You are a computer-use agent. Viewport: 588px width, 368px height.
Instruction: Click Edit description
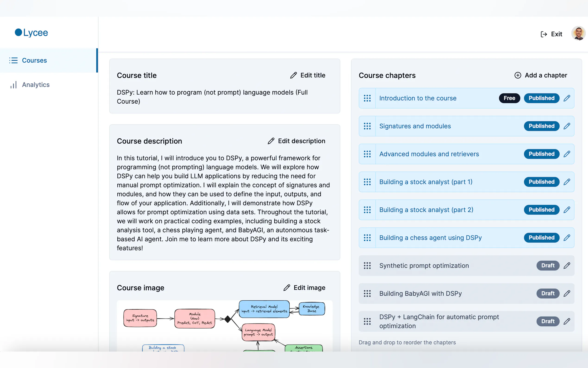(297, 141)
